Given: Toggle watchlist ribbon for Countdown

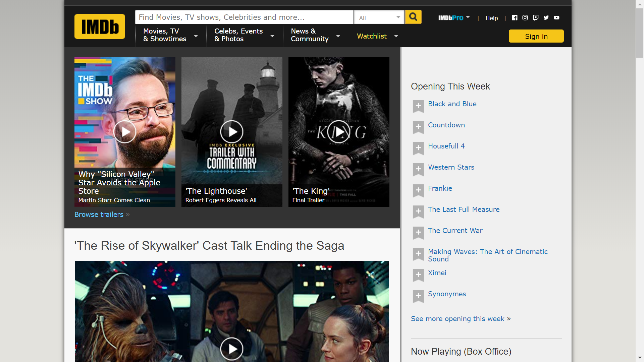Looking at the screenshot, I should point(418,127).
